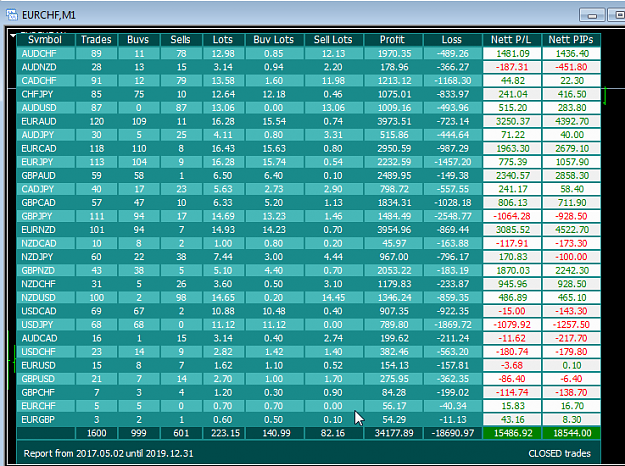Select the GBPUSD symbol cell

tap(45, 379)
